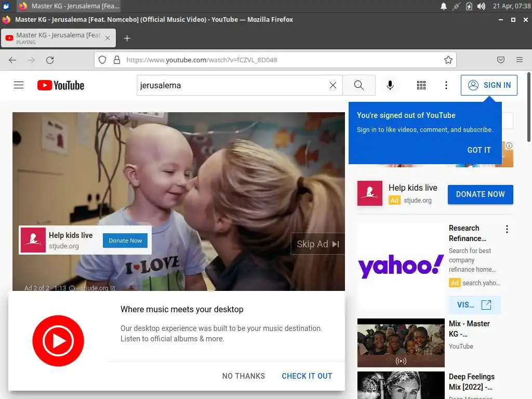The height and width of the screenshot is (399, 532).
Task: Click network status icon in tray
Action: (456, 6)
